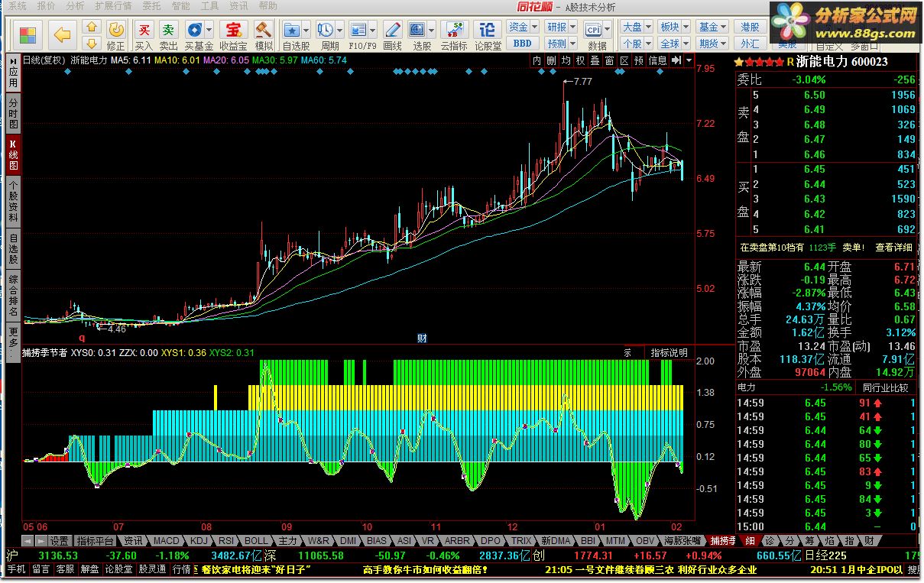Toggle the 区 range option

pyautogui.click(x=624, y=60)
